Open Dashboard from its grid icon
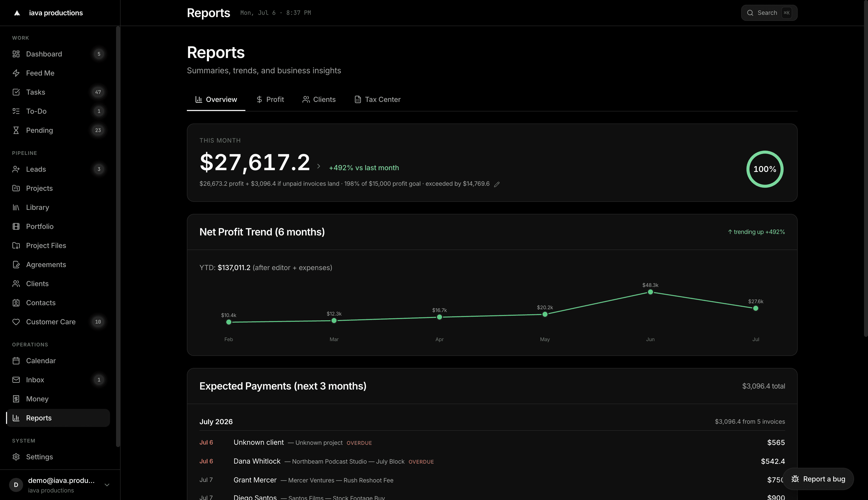868x500 pixels. (16, 54)
